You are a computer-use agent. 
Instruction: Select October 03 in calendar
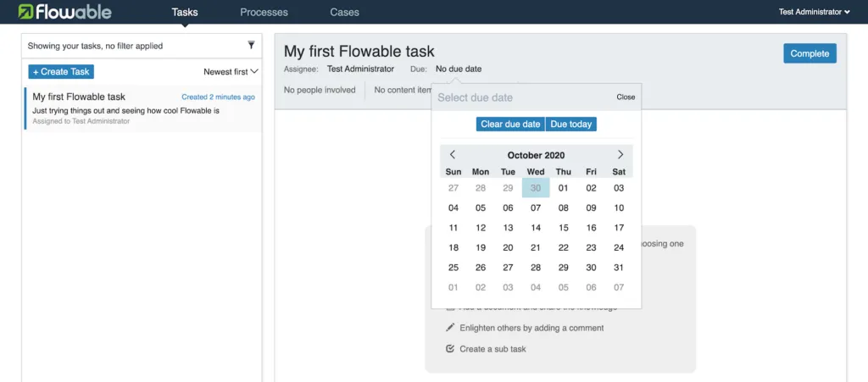tap(619, 188)
